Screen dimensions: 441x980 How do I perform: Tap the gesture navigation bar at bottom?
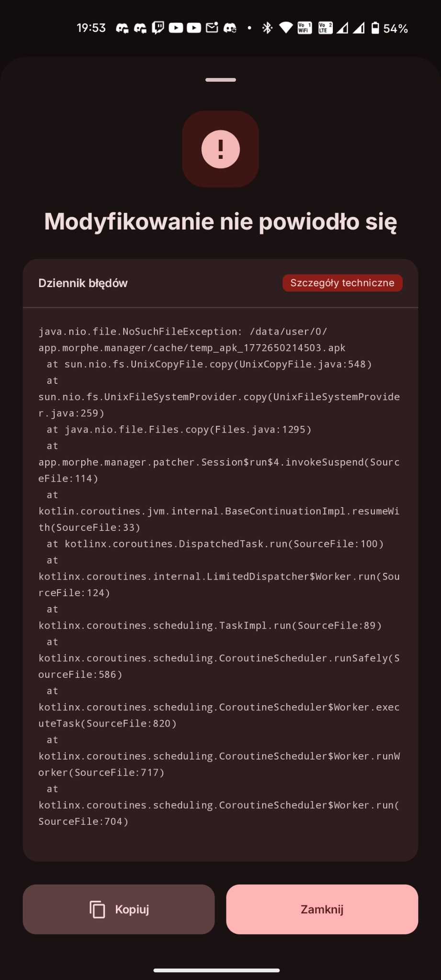pyautogui.click(x=216, y=970)
